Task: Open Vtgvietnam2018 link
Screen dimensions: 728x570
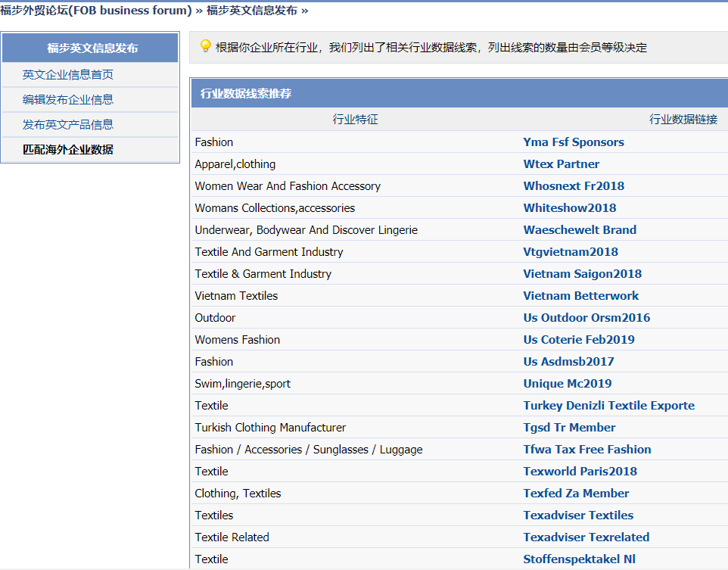Action: [571, 252]
